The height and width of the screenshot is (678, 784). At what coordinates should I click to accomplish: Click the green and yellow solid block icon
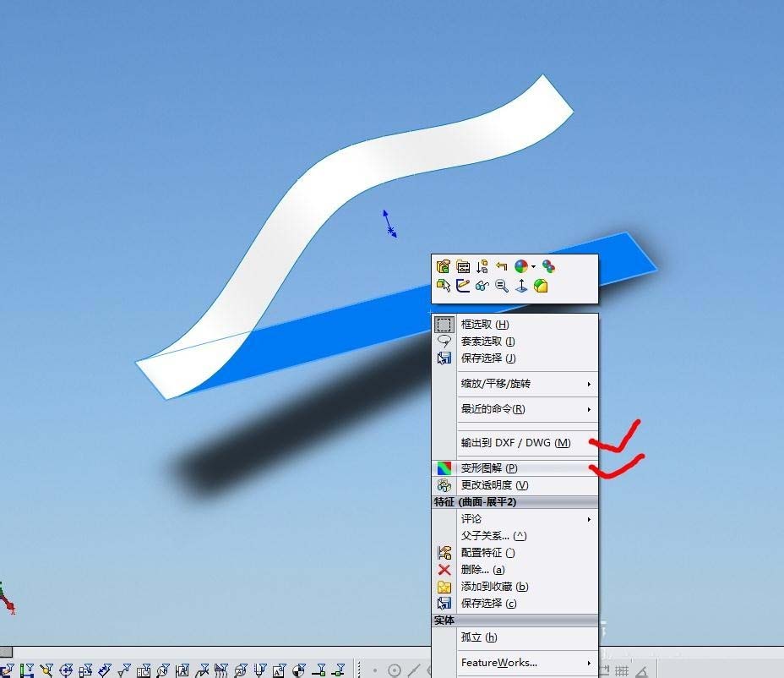pyautogui.click(x=541, y=286)
